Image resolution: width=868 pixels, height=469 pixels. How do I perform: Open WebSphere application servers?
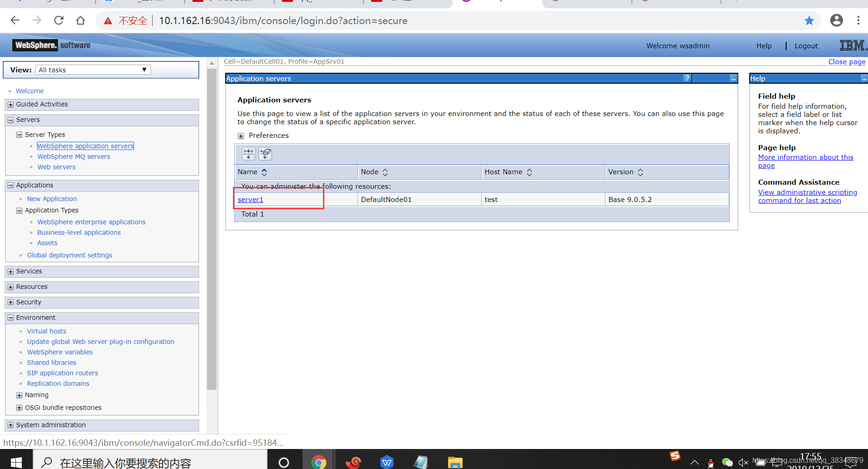[x=86, y=146]
